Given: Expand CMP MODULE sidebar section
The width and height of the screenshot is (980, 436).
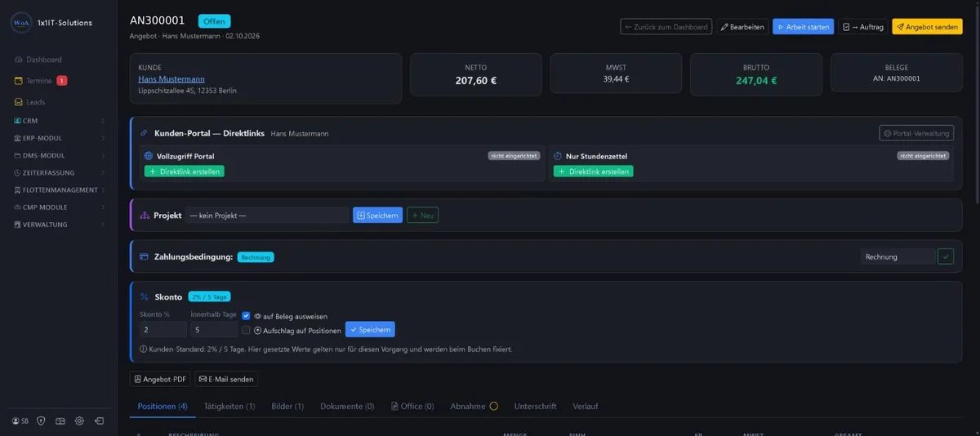Looking at the screenshot, I should click(x=59, y=207).
